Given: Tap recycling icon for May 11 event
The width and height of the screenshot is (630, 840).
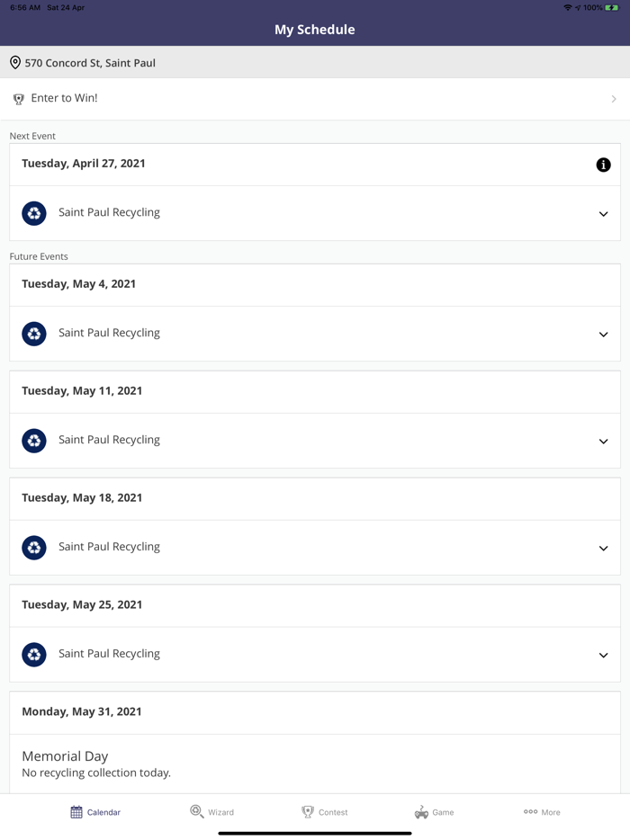Looking at the screenshot, I should pyautogui.click(x=34, y=441).
